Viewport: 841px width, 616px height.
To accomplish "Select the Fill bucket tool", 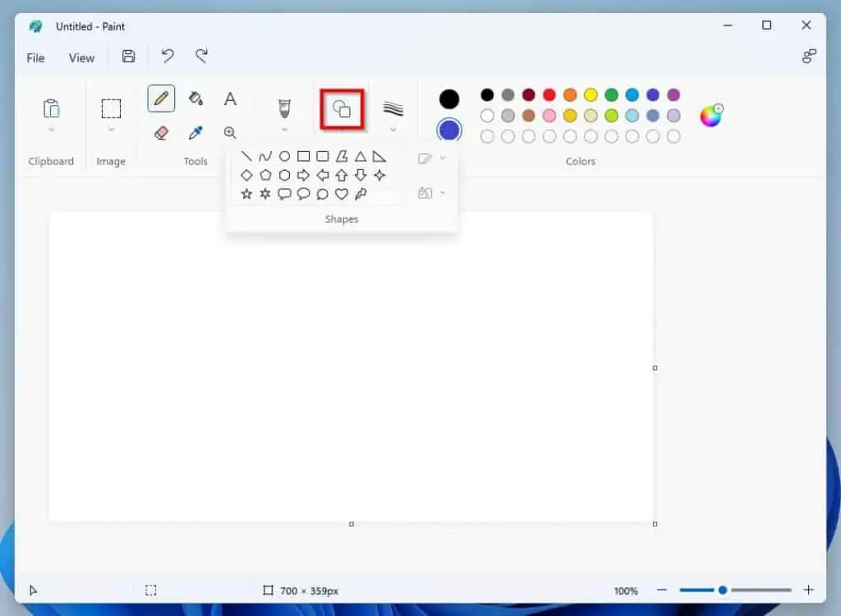I will (195, 99).
